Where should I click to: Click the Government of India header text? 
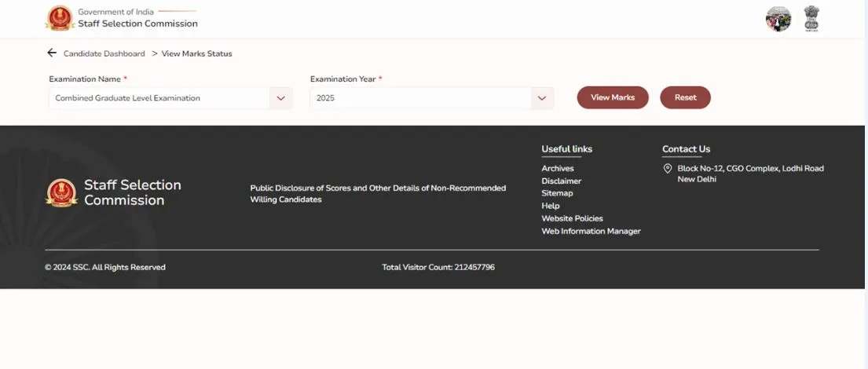115,12
